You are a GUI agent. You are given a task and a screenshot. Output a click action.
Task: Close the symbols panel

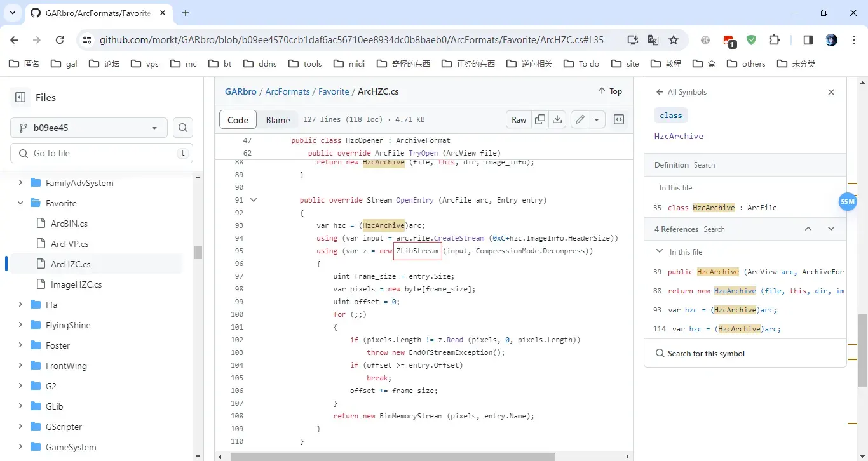click(x=831, y=92)
